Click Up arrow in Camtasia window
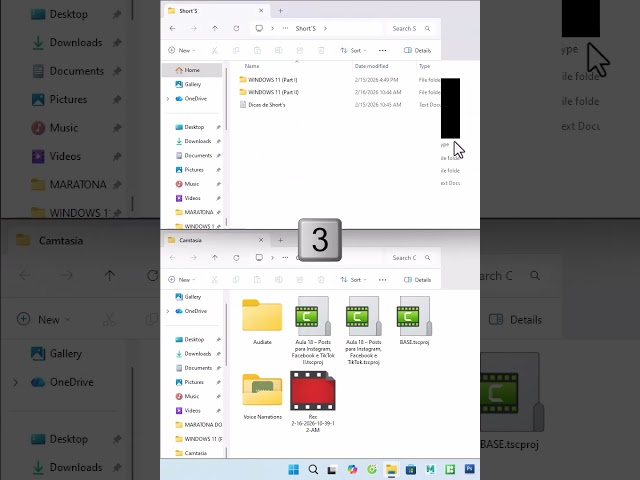This screenshot has height=480, width=640. coord(215,258)
